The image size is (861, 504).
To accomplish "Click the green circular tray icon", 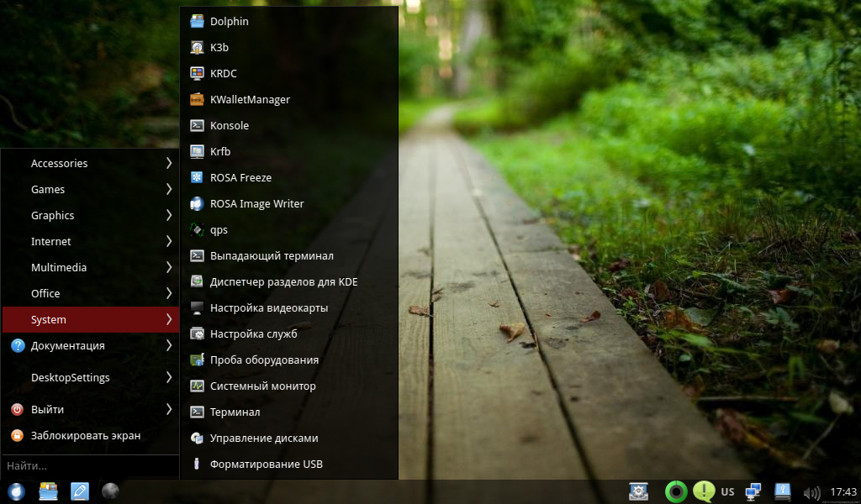I will [x=675, y=491].
